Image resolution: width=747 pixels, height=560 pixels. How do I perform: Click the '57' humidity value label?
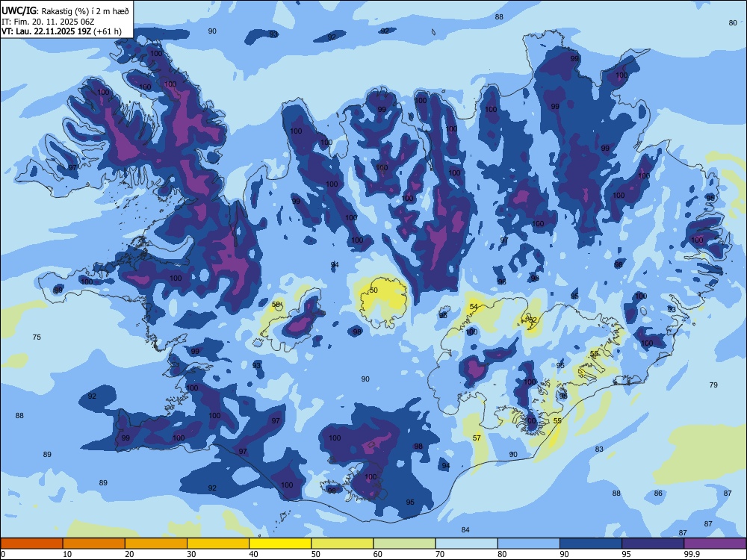pos(477,438)
